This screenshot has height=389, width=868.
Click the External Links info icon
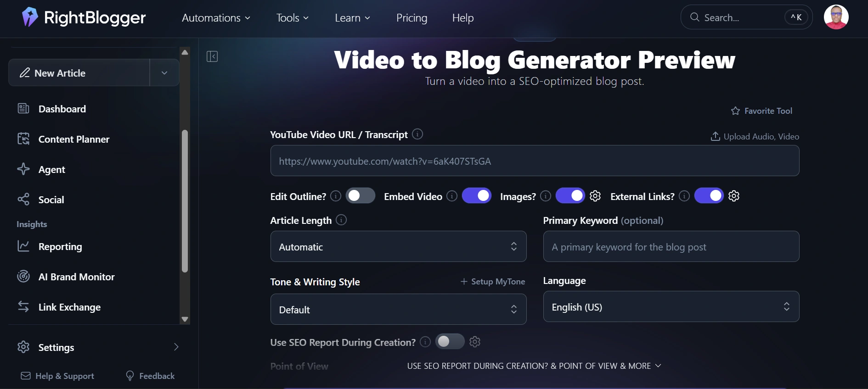coord(684,196)
